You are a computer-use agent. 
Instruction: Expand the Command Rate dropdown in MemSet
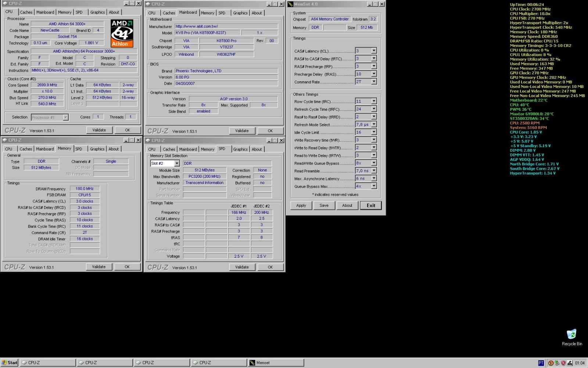click(374, 82)
